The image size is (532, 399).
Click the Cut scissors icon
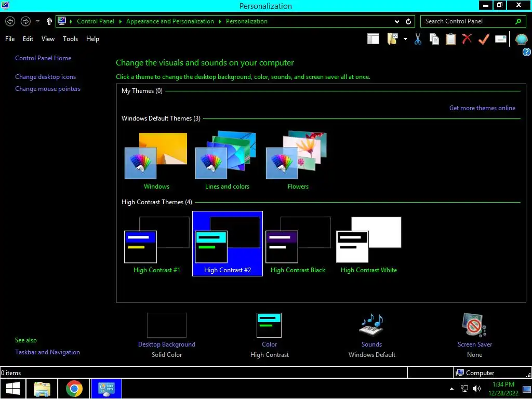click(418, 39)
